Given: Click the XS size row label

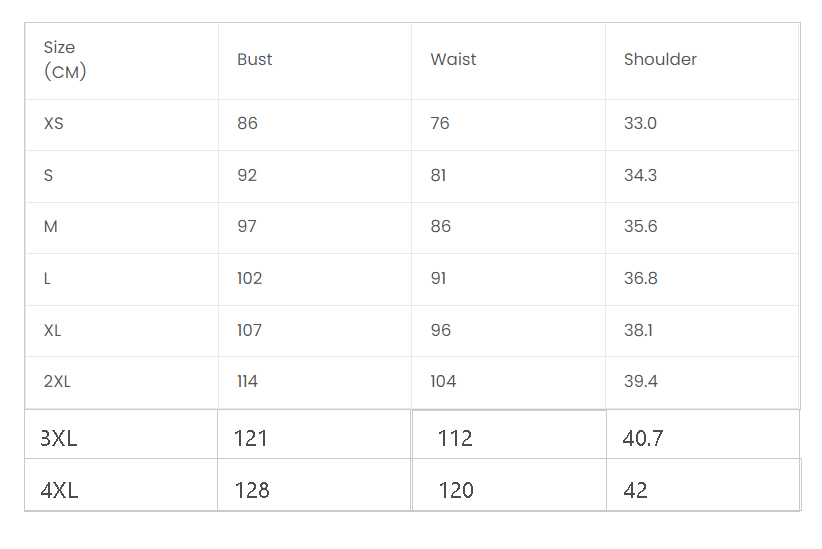Looking at the screenshot, I should 54,124.
